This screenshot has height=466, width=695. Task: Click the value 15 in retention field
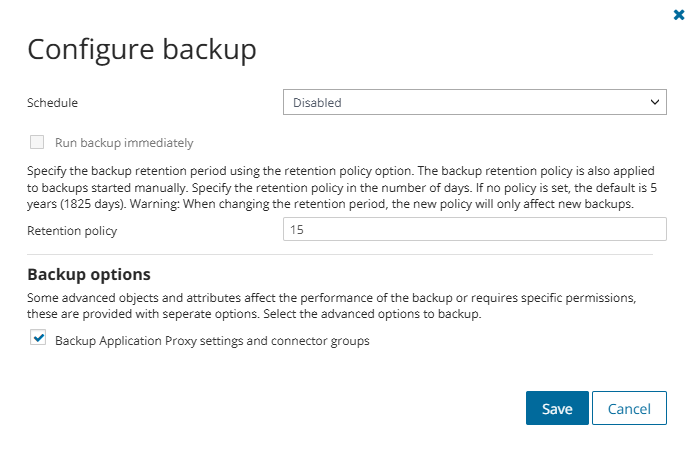[x=297, y=230]
